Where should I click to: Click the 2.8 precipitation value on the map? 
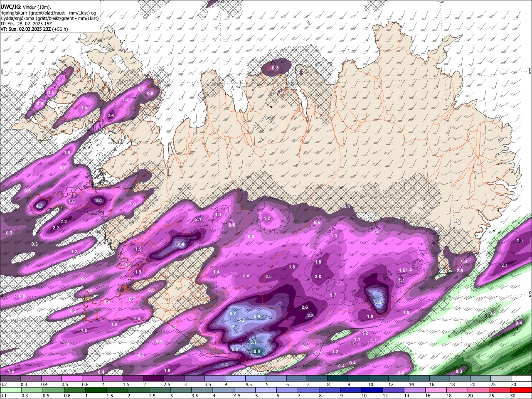[310, 315]
